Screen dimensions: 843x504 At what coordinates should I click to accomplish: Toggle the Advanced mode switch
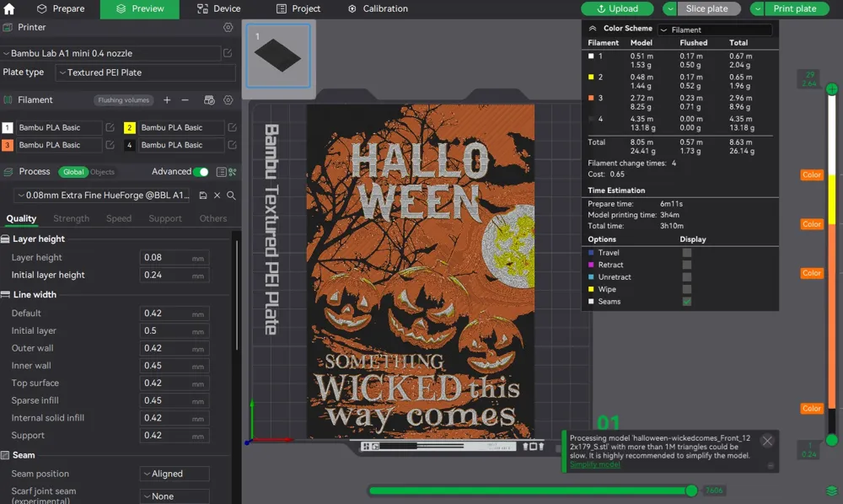tap(201, 172)
